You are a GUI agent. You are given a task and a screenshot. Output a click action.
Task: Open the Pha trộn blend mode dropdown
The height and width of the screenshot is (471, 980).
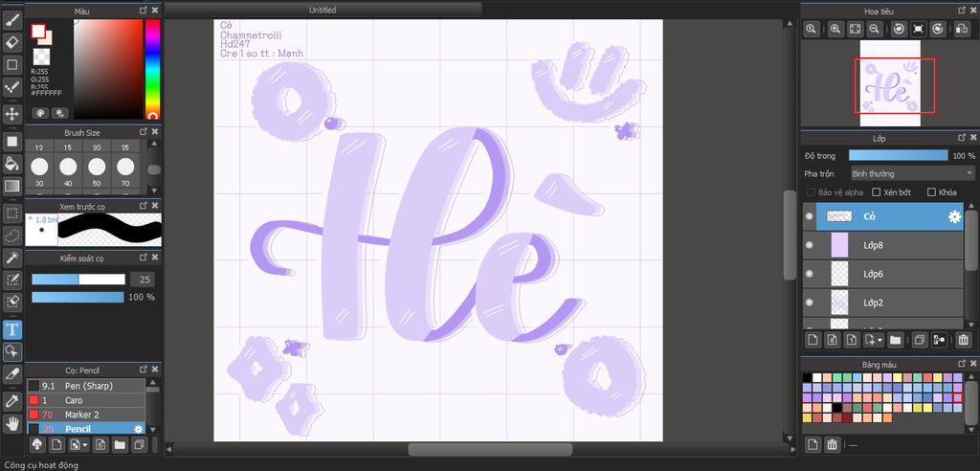click(912, 173)
